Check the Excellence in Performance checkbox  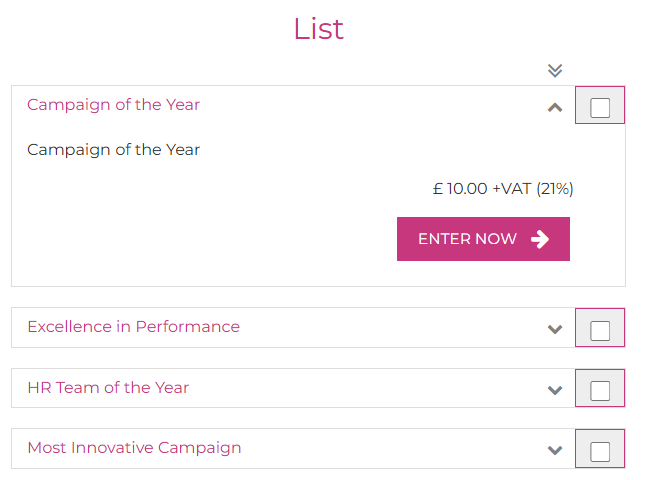pos(600,330)
